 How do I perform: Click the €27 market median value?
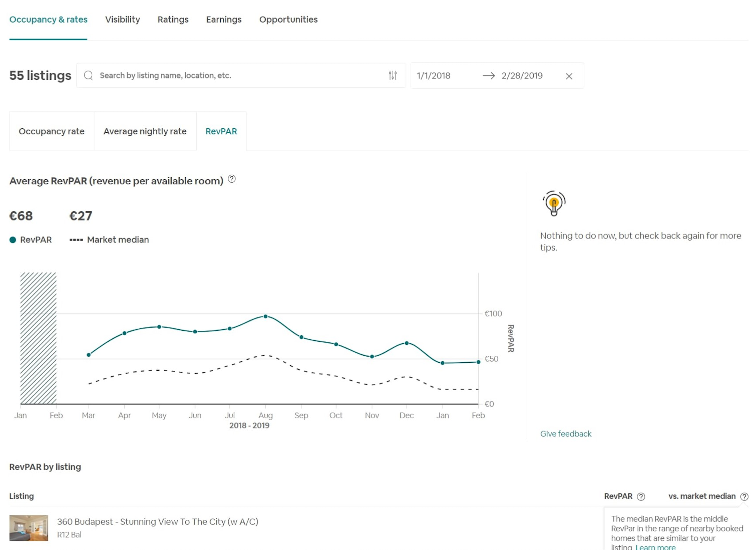point(81,216)
